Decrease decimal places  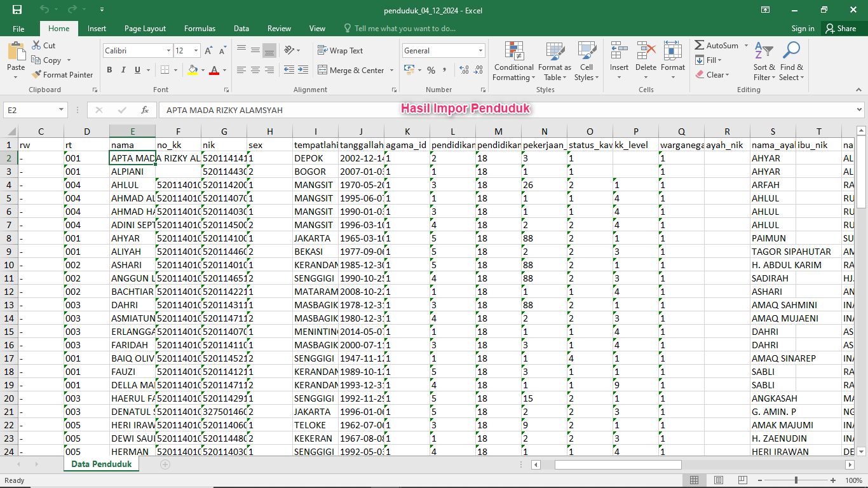(478, 70)
